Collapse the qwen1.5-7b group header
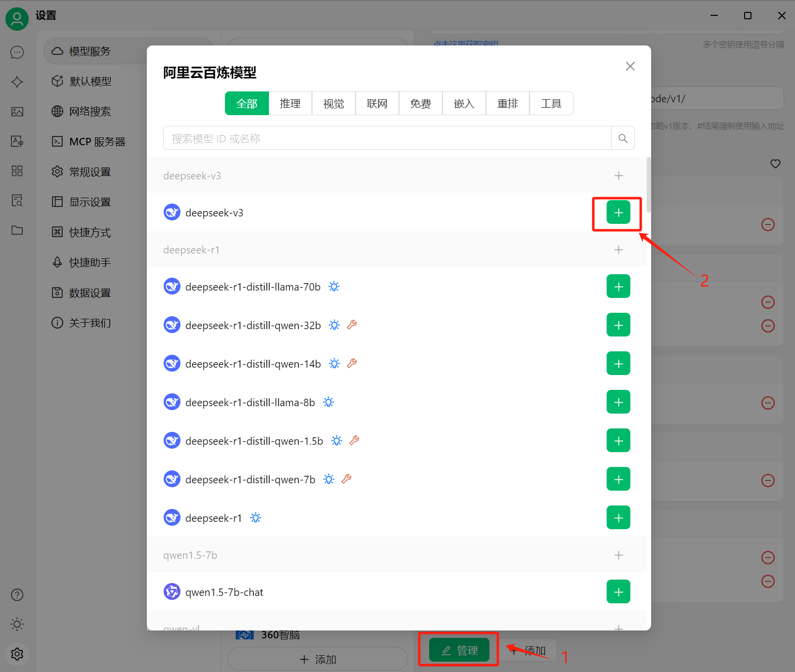Image resolution: width=795 pixels, height=672 pixels. tap(397, 555)
